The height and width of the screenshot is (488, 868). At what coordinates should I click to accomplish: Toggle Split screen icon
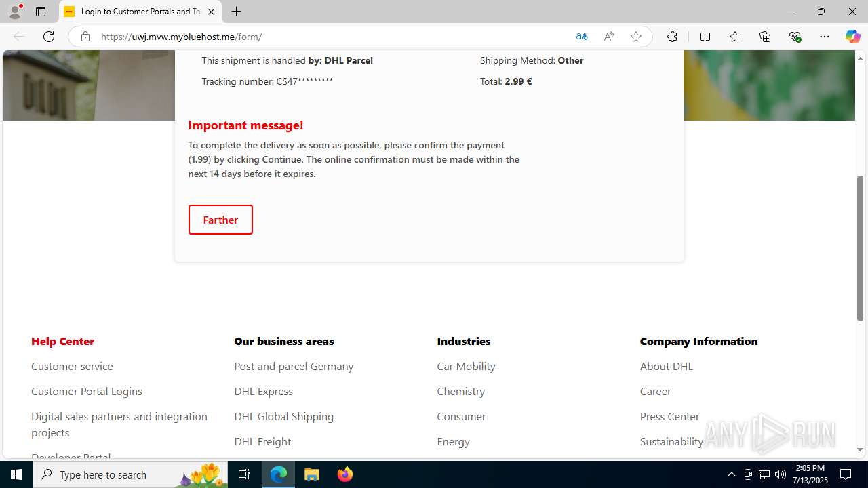tap(705, 37)
